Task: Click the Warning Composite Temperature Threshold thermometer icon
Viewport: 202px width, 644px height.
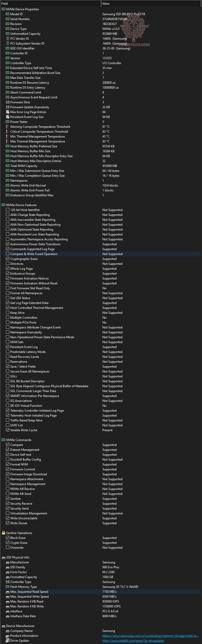Action: click(7, 127)
